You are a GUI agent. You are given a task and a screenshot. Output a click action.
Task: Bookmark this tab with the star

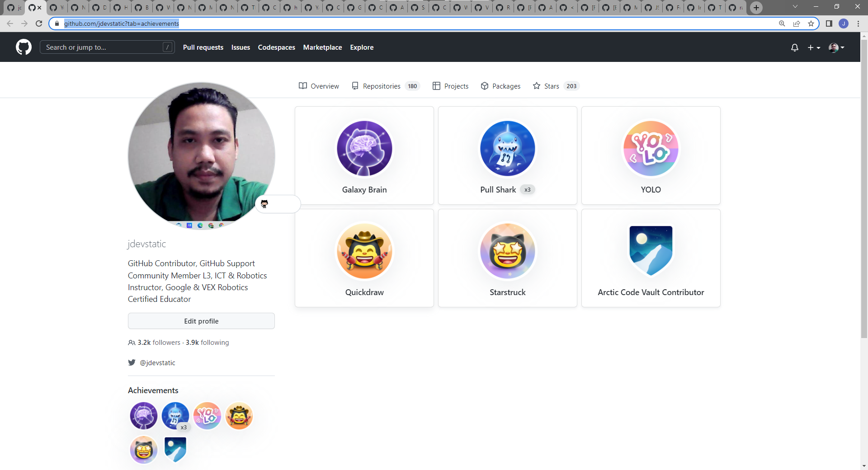pyautogui.click(x=811, y=23)
